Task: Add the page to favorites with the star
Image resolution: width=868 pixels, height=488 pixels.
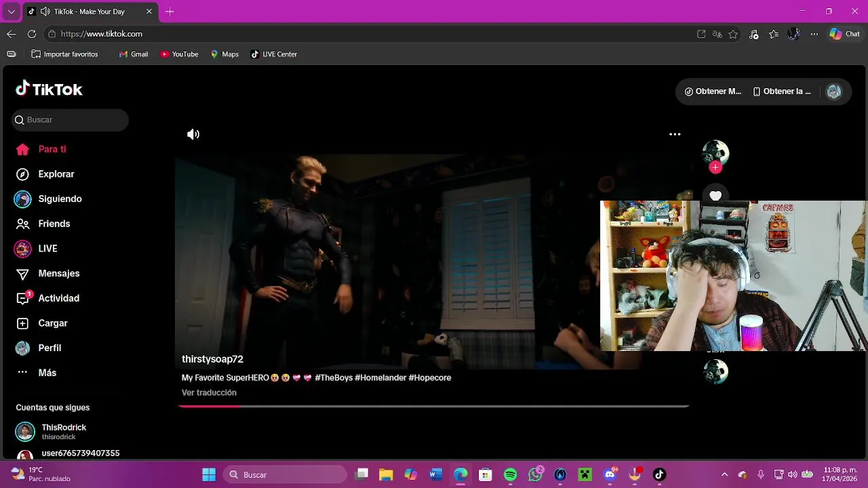Action: tap(733, 34)
